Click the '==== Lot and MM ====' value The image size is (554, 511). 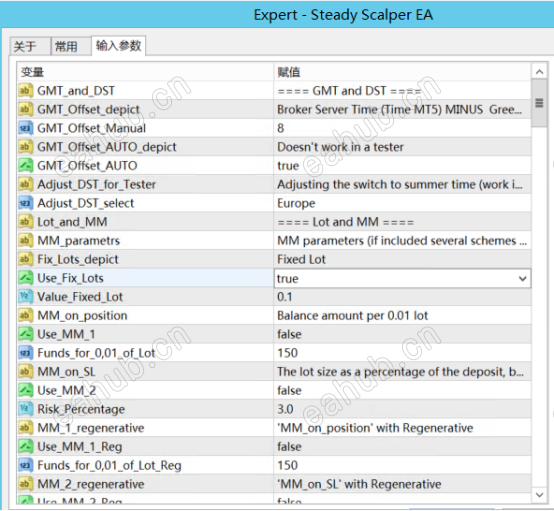pyautogui.click(x=346, y=222)
